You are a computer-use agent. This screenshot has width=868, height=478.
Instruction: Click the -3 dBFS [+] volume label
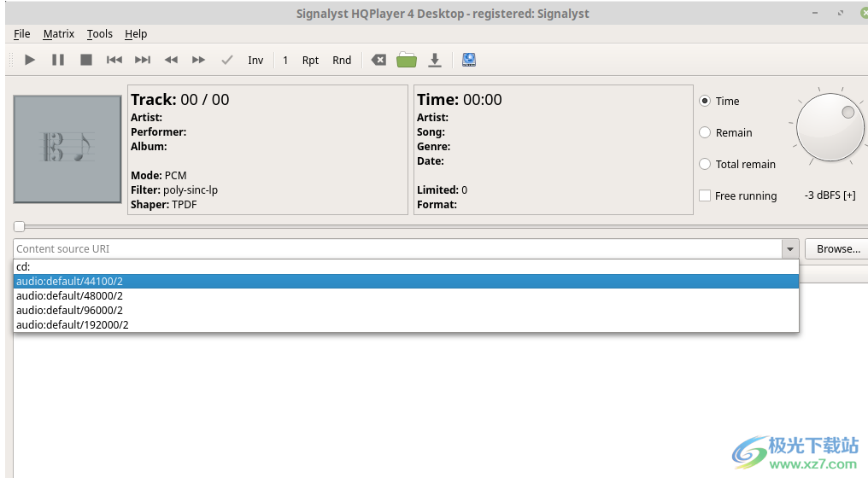(830, 195)
